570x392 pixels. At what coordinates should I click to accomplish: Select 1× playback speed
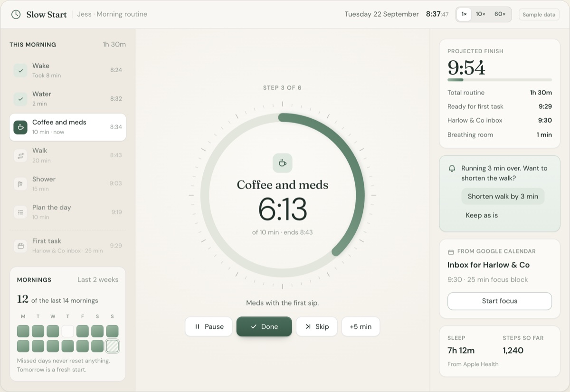(x=464, y=14)
